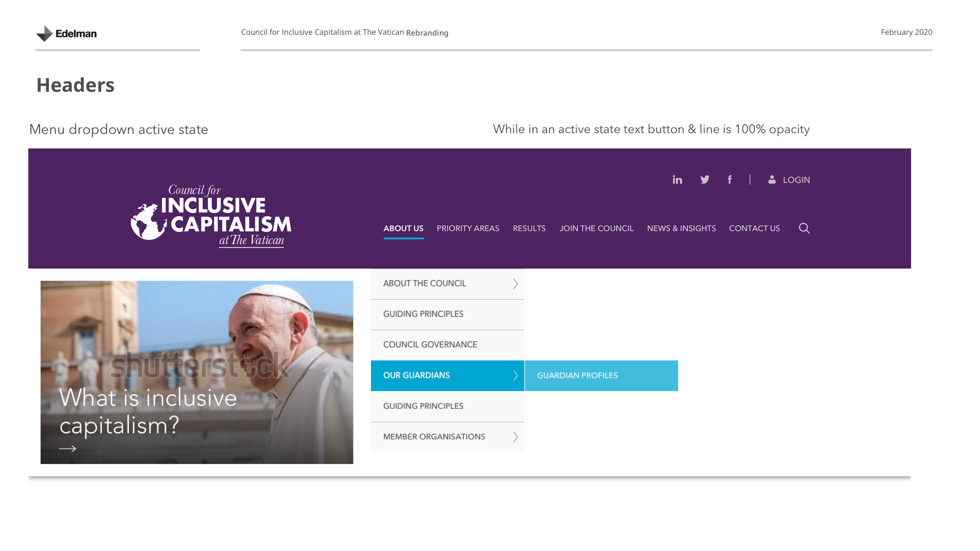Expand the OUR GUARDIANS chevron

pyautogui.click(x=515, y=375)
